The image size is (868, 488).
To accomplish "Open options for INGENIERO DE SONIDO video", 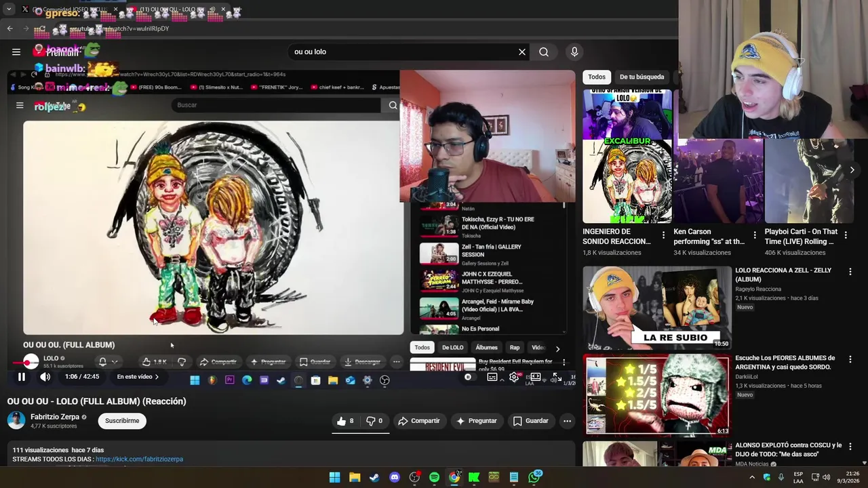I will click(663, 235).
